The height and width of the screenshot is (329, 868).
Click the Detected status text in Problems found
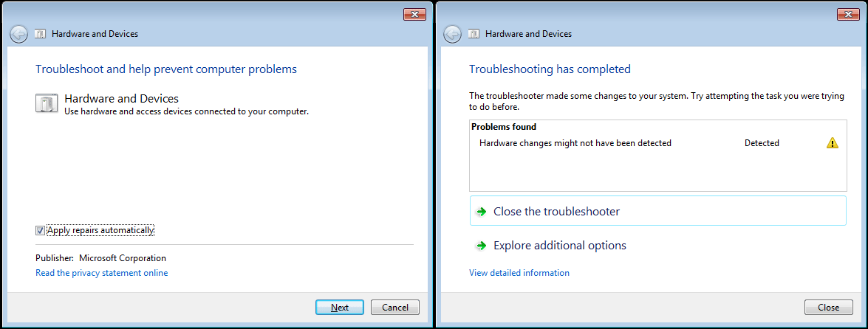[x=762, y=143]
